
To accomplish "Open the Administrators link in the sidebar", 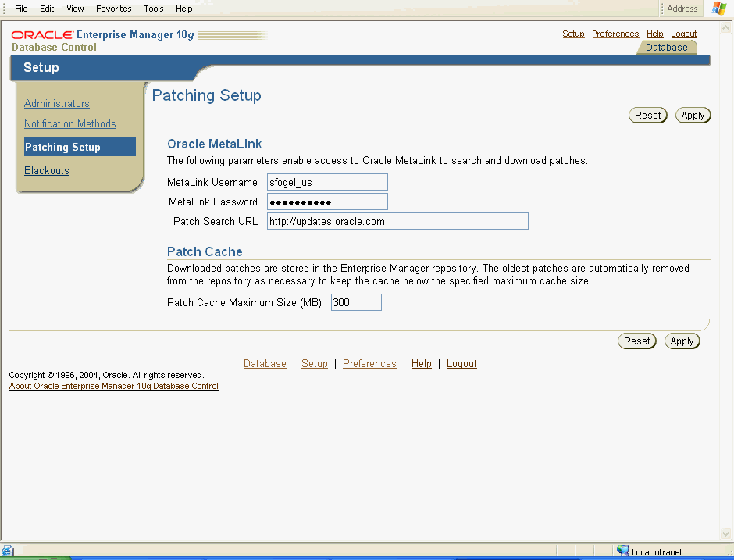I will coord(57,103).
